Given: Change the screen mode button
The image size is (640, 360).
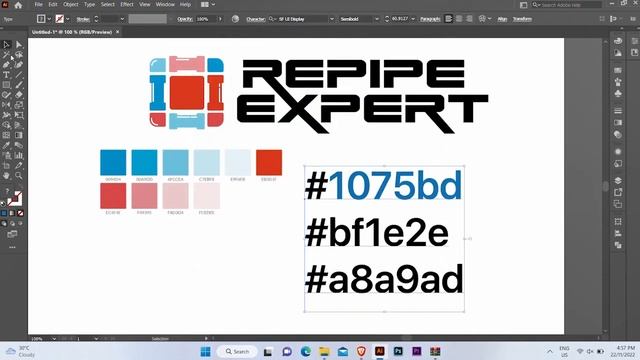Looking at the screenshot, I should click(x=12, y=234).
